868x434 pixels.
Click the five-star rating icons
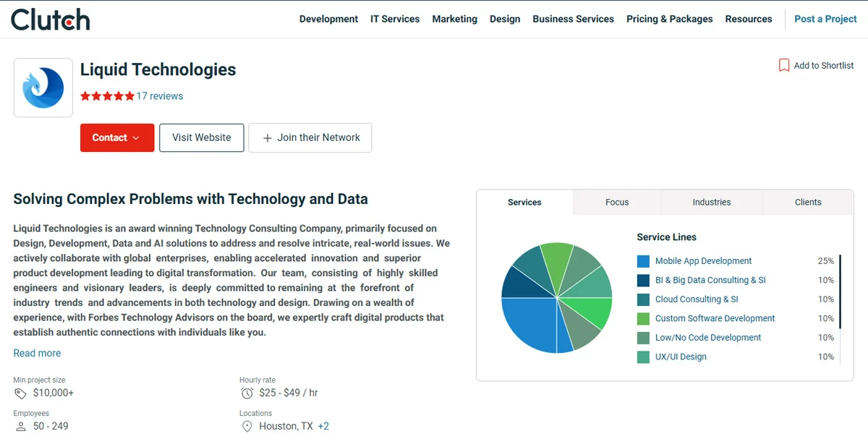(x=107, y=96)
